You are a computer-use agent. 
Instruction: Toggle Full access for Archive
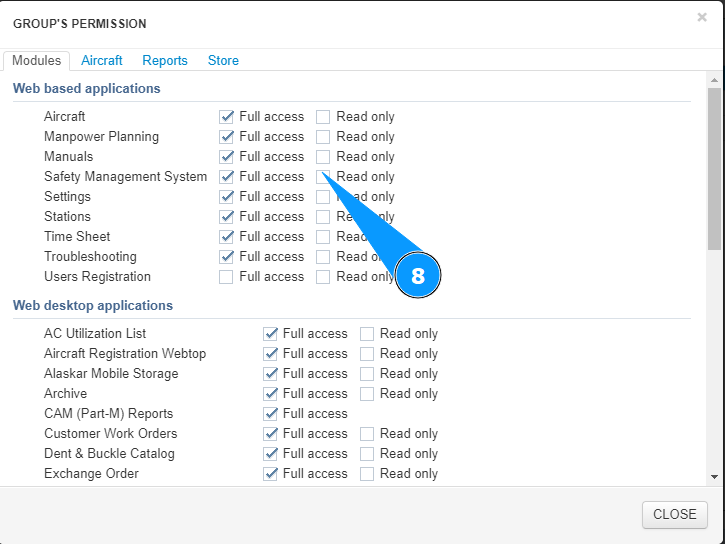click(x=270, y=394)
